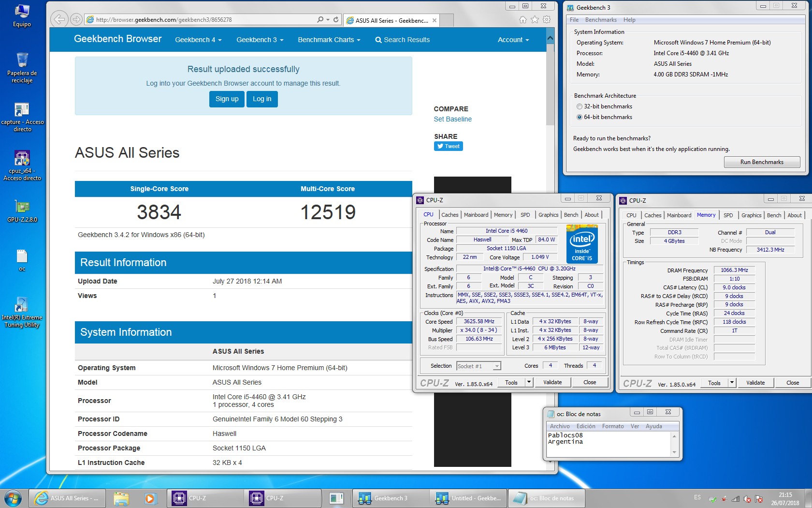Switch to Graphics tab in left CPU-Z
812x508 pixels.
click(548, 215)
